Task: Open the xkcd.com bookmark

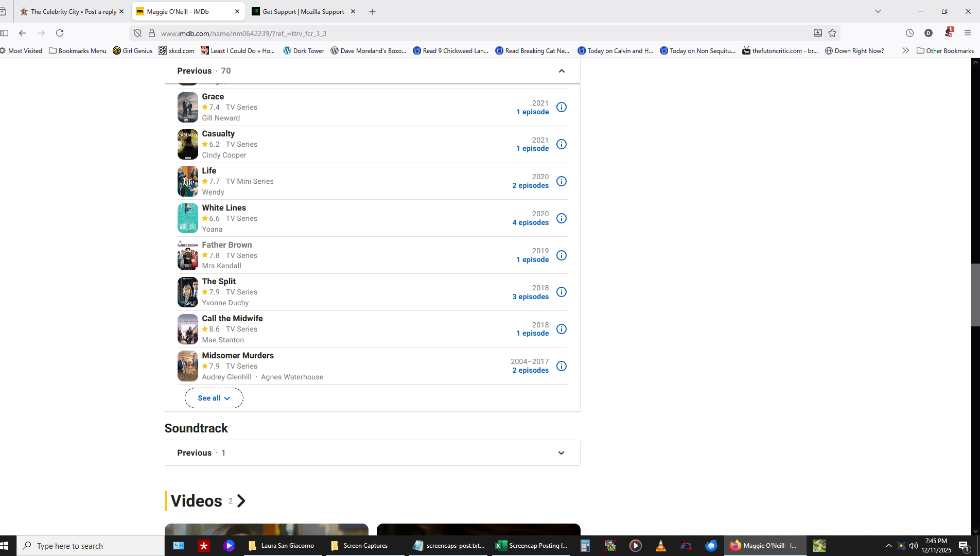Action: click(177, 50)
